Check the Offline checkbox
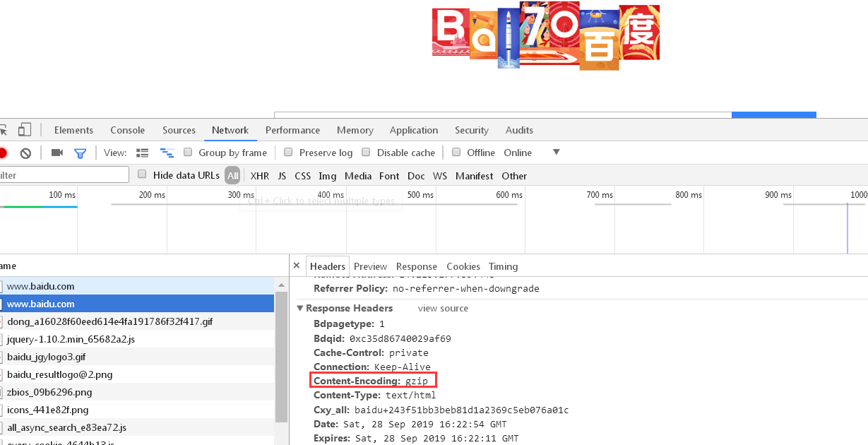The image size is (868, 445). [x=456, y=152]
